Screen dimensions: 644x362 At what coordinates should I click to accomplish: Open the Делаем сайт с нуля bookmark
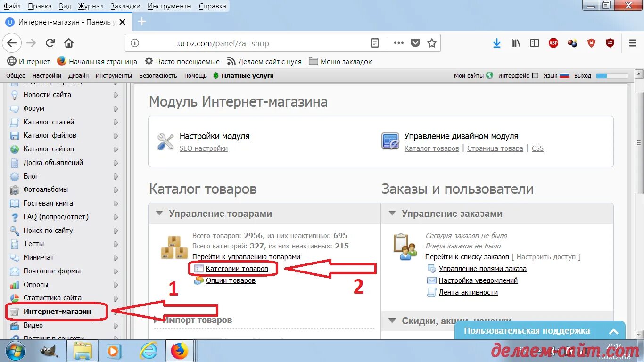point(264,62)
